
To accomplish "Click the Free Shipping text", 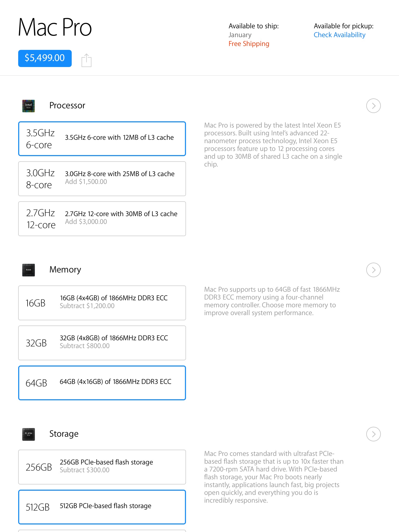I will (x=249, y=44).
